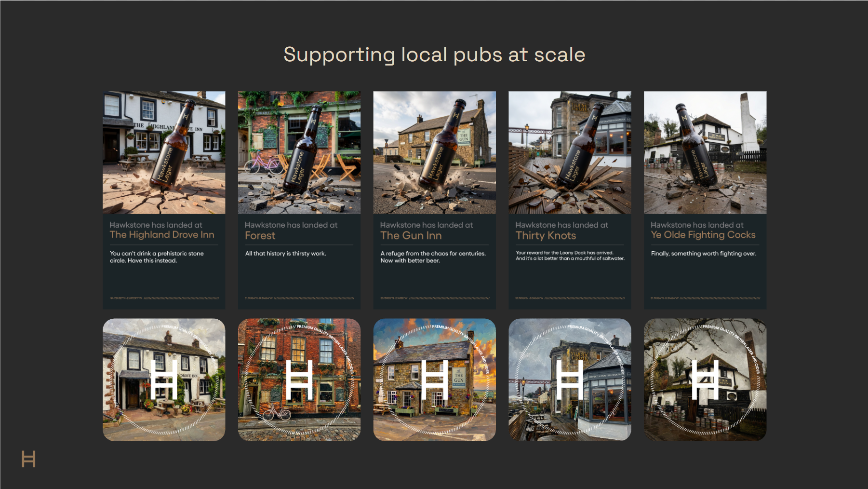
Task: Click the pub name 'The Highland Drove Inn'
Action: (x=162, y=235)
